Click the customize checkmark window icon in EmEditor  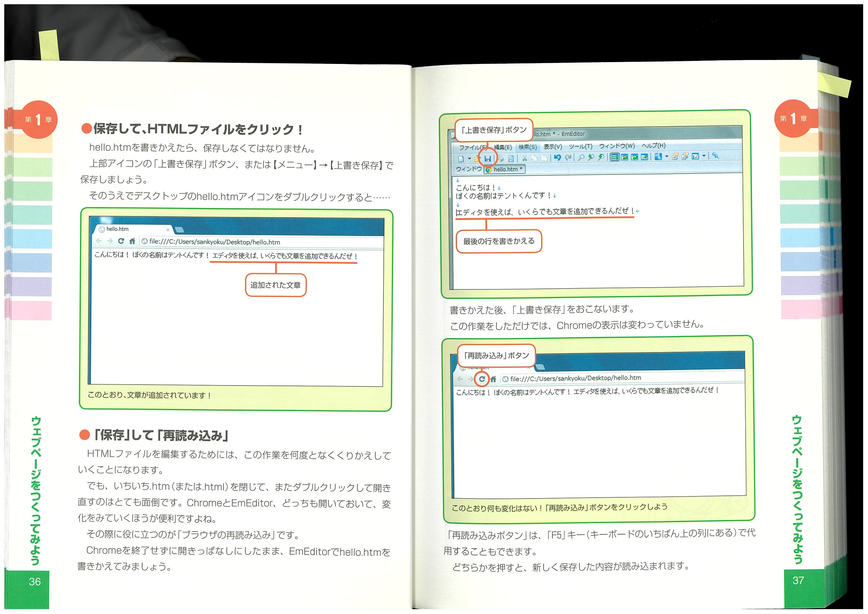pos(695,156)
